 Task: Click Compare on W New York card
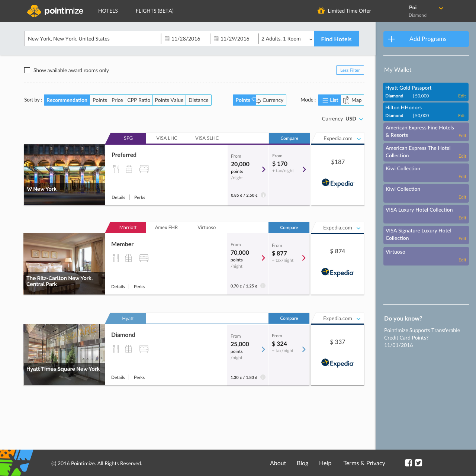point(289,138)
